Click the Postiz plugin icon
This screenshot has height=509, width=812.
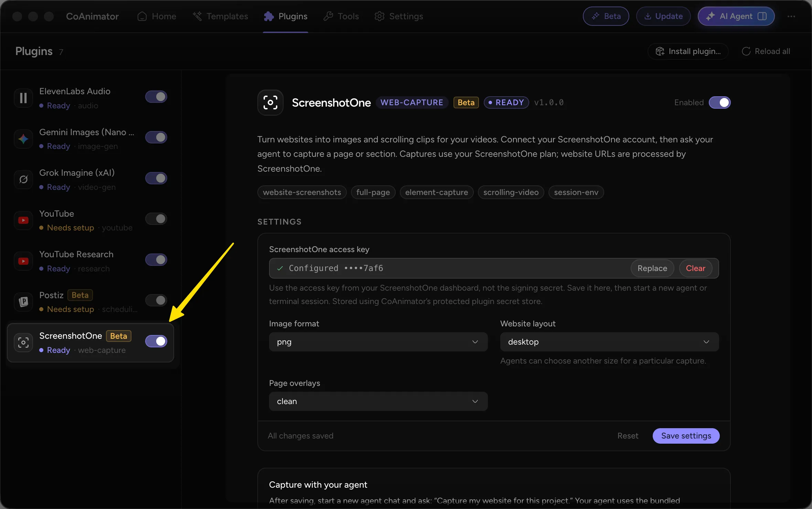coord(23,302)
